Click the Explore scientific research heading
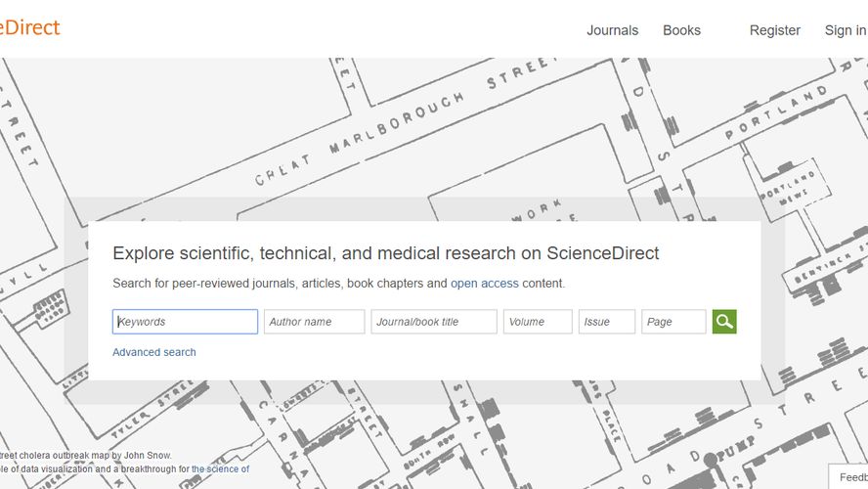 [x=386, y=253]
